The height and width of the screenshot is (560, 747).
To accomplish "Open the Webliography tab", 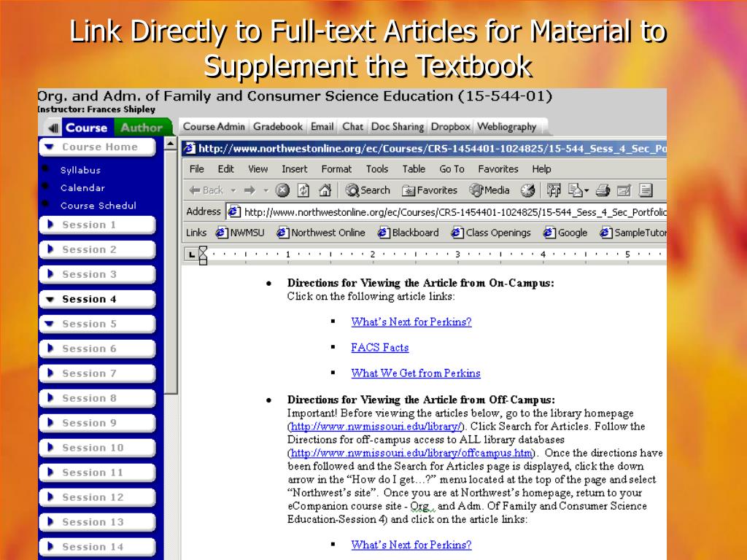I will (x=506, y=126).
